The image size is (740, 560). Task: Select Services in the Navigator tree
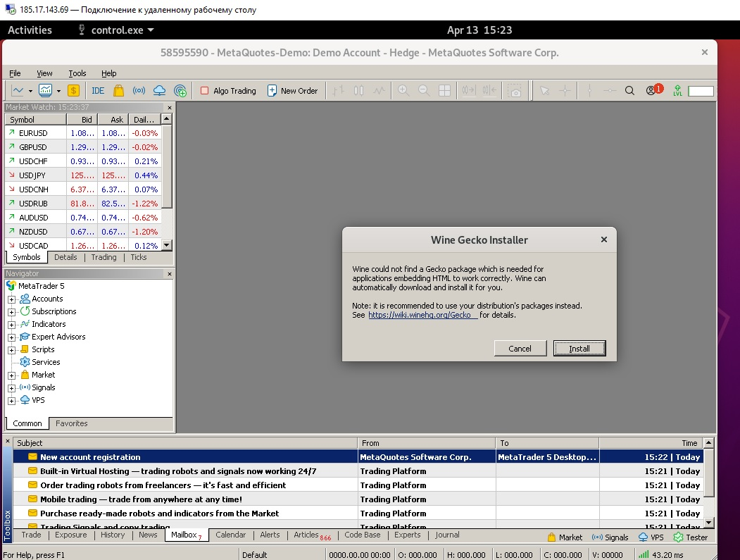46,362
